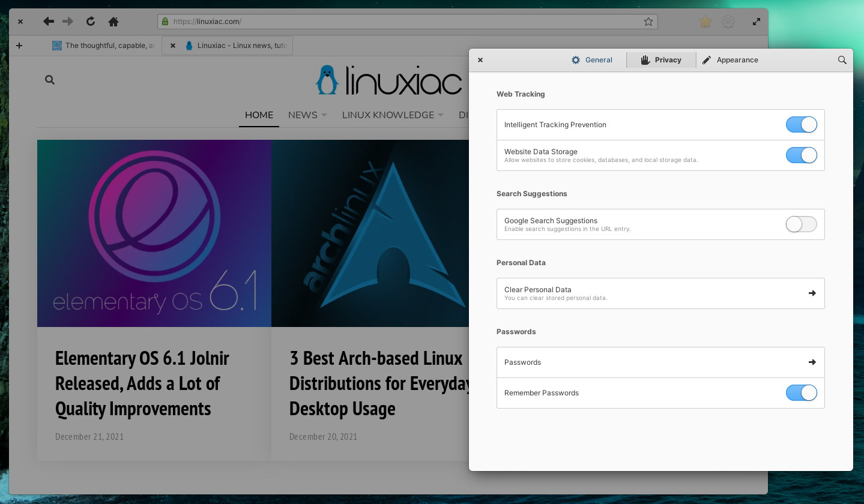
Task: Open search in the preferences dialog
Action: click(x=842, y=60)
